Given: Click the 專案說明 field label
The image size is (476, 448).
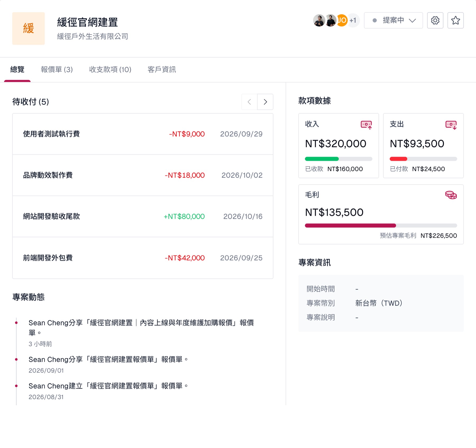Looking at the screenshot, I should 321,317.
